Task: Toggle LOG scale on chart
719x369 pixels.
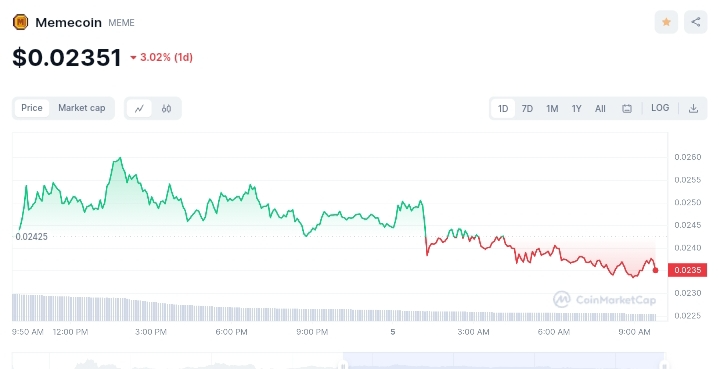Action: coord(660,108)
